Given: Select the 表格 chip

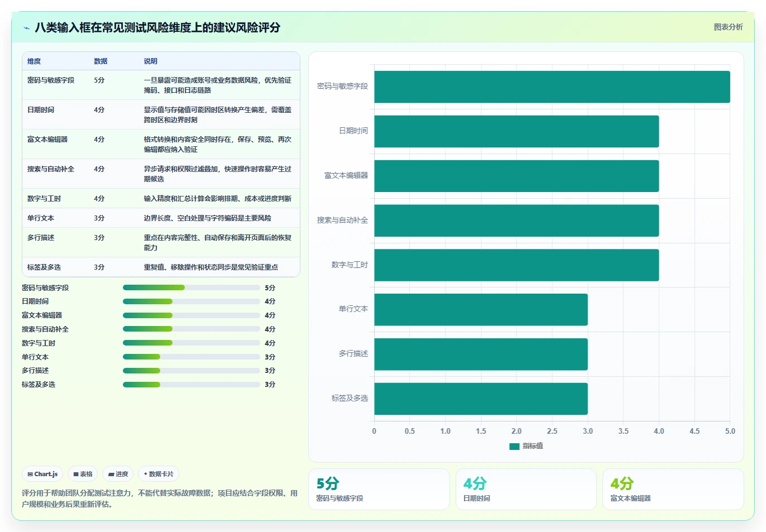Looking at the screenshot, I should pyautogui.click(x=83, y=474).
